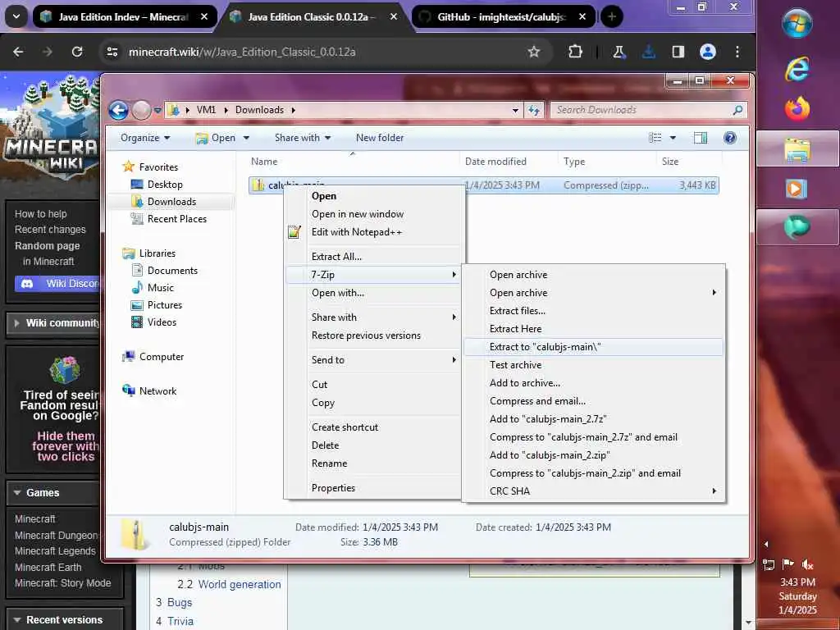Launch Firefox from taskbar
Screen dimensions: 840x630
click(x=797, y=109)
